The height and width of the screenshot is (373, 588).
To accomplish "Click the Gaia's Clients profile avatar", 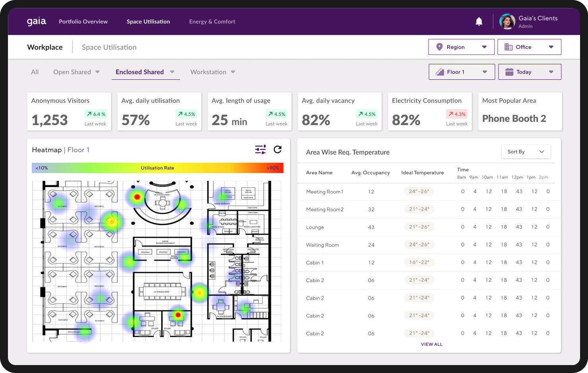I will point(507,21).
